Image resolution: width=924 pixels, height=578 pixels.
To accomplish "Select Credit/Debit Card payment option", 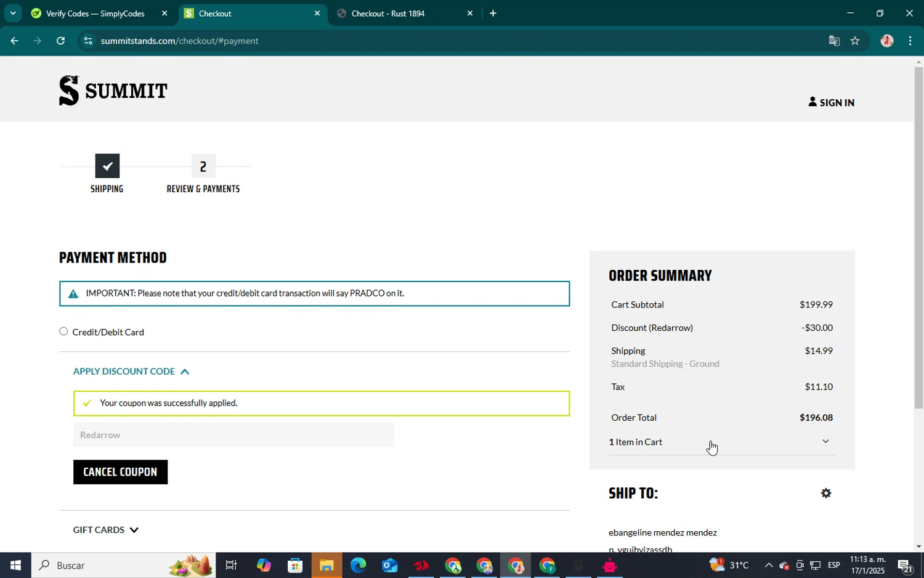I will pyautogui.click(x=63, y=332).
